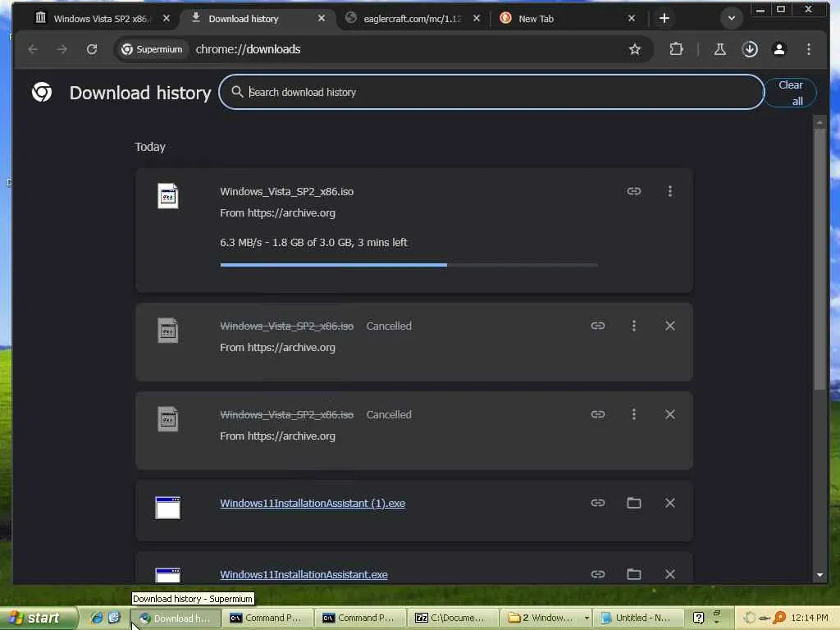Expand the grouped Windows taskbar button arrow
The height and width of the screenshot is (630, 840).
[587, 618]
